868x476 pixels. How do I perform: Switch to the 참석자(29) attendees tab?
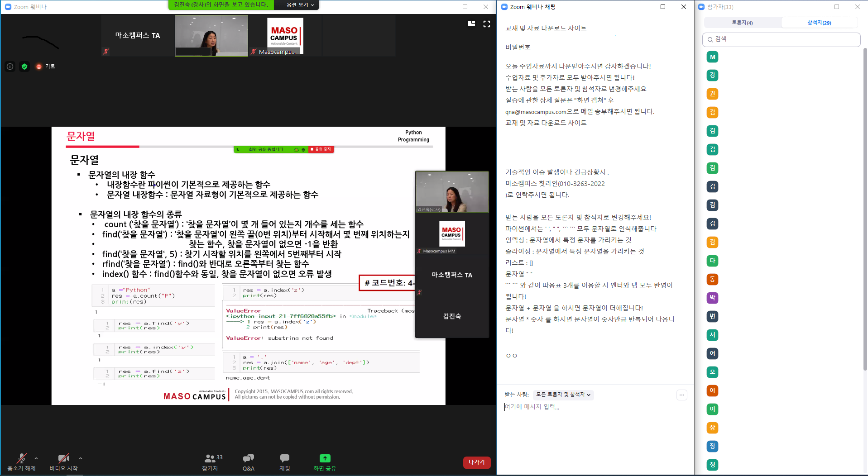tap(819, 23)
